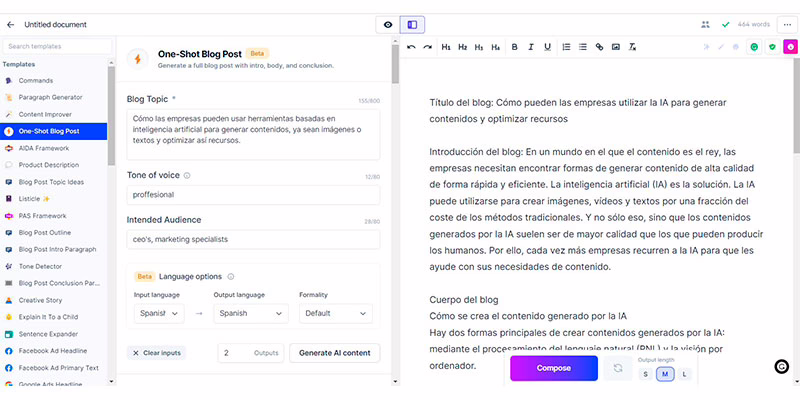Screen dimensions: 800x400
Task: Click the undo arrow in editor toolbar
Action: tap(411, 46)
